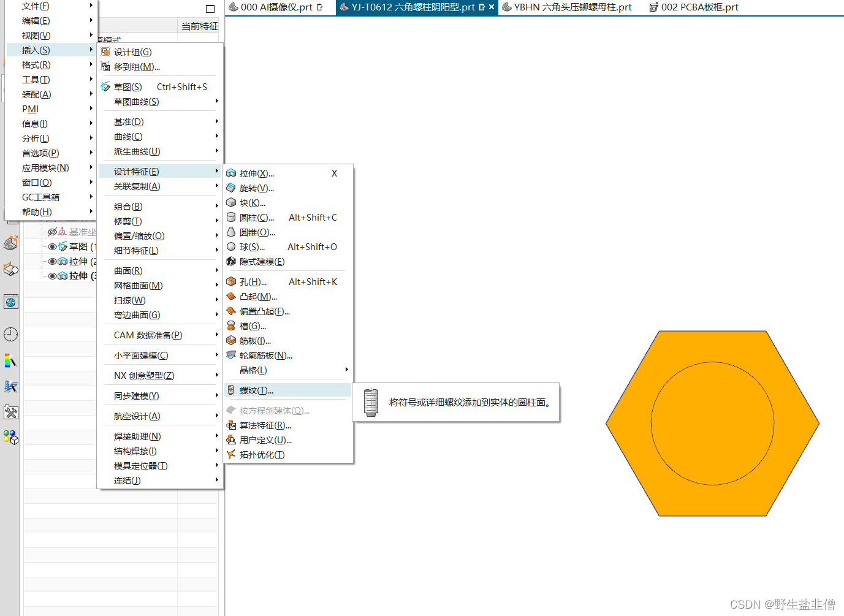This screenshot has height=616, width=844.
Task: Expand the NX 创意塑型(Z) submenu
Action: coord(160,376)
